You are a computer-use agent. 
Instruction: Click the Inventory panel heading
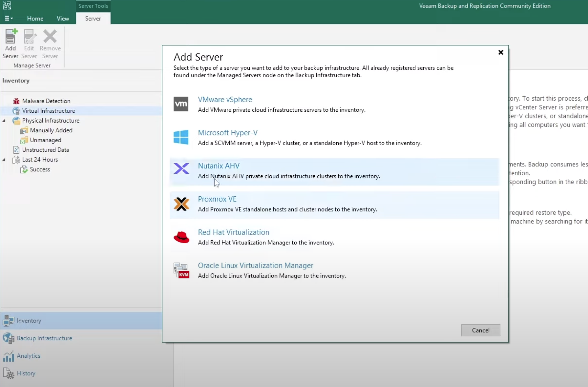coord(16,81)
